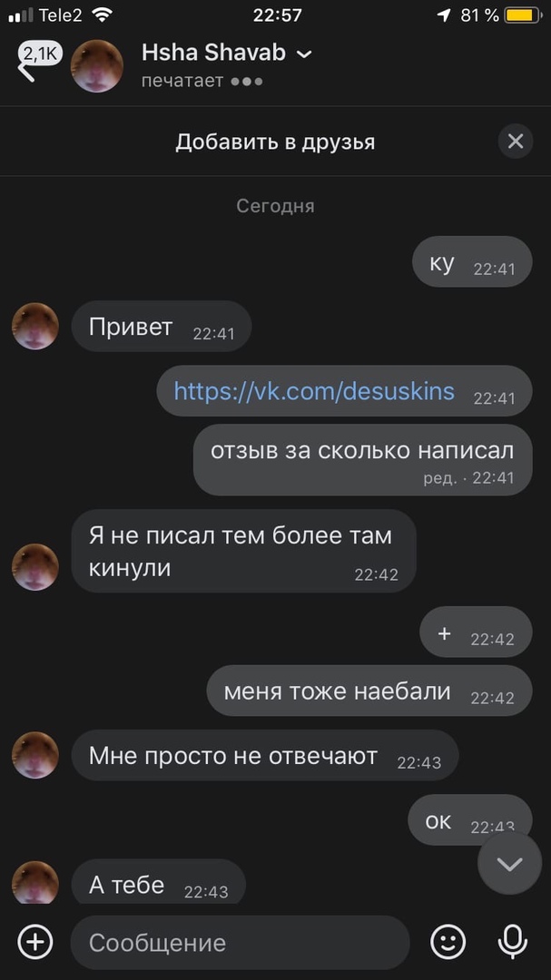Jump to latest messages with down chevron
The image size is (551, 980).
tap(510, 863)
